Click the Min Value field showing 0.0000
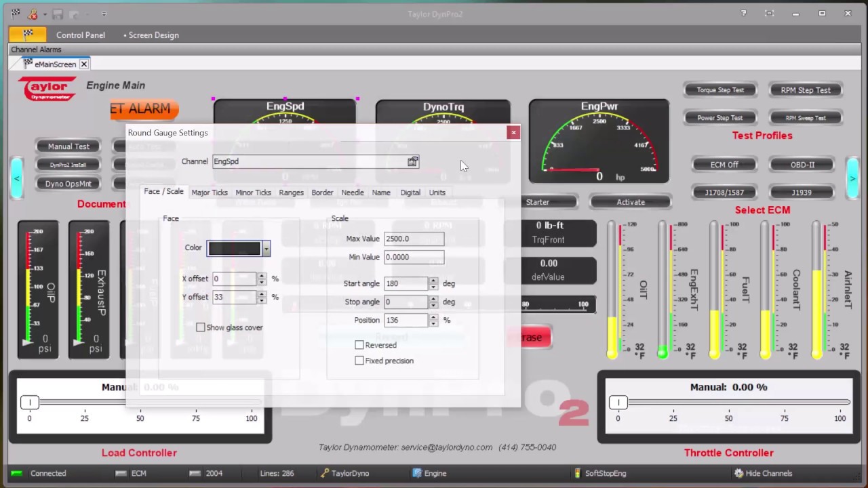Screen dimensions: 868x488 414,257
